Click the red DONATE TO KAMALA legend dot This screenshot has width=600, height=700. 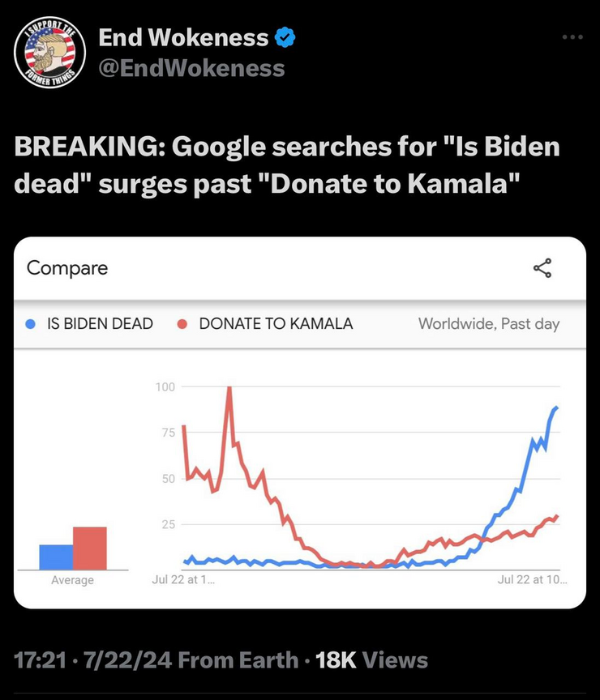tap(182, 324)
